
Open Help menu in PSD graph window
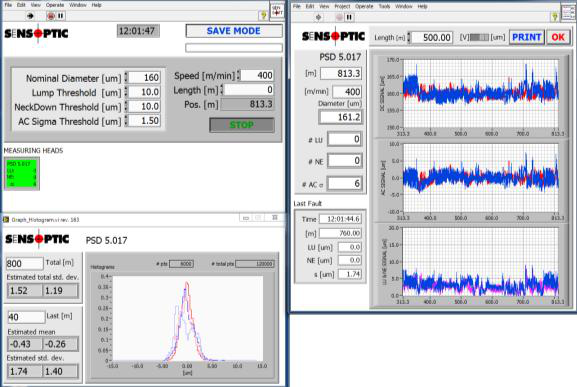422,6
